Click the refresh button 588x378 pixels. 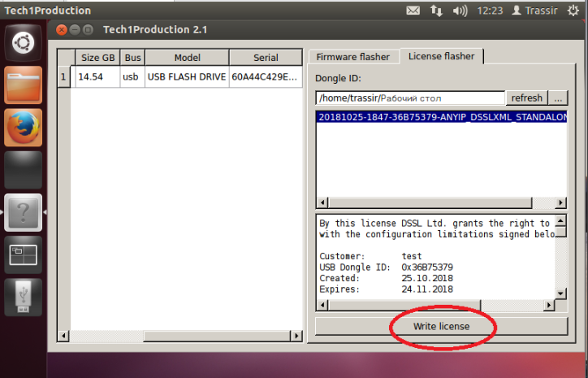click(x=526, y=98)
